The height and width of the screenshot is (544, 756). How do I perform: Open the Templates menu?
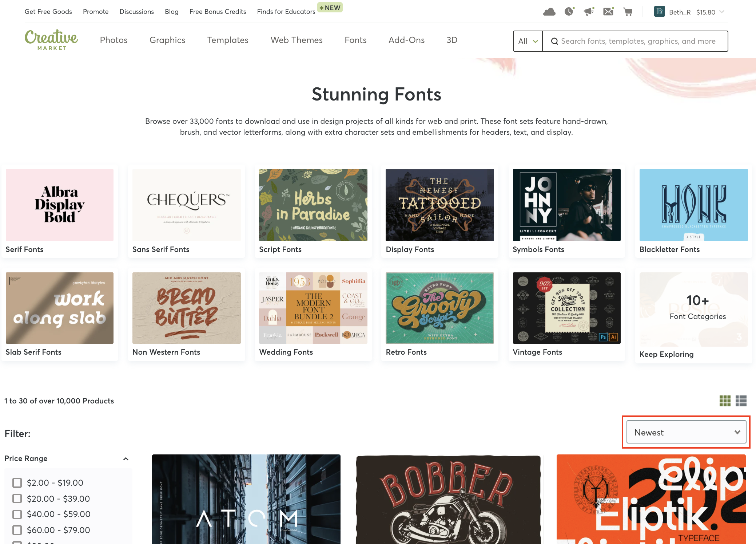pyautogui.click(x=228, y=40)
